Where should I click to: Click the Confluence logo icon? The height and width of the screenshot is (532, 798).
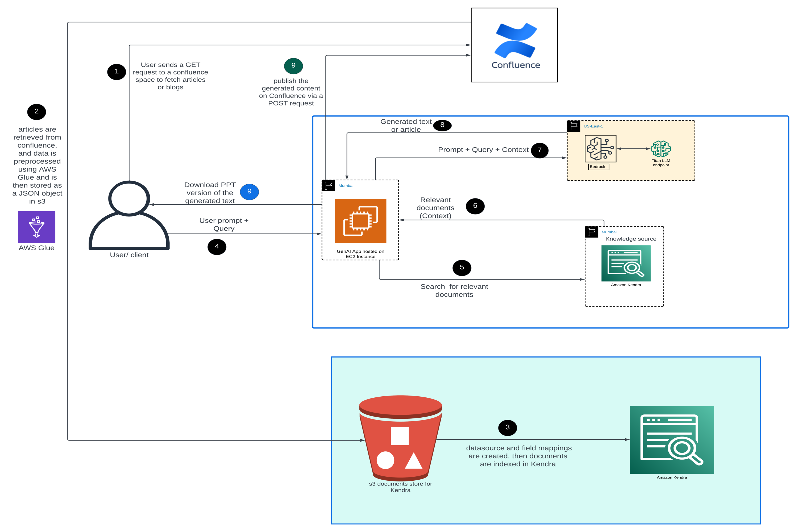click(x=516, y=40)
